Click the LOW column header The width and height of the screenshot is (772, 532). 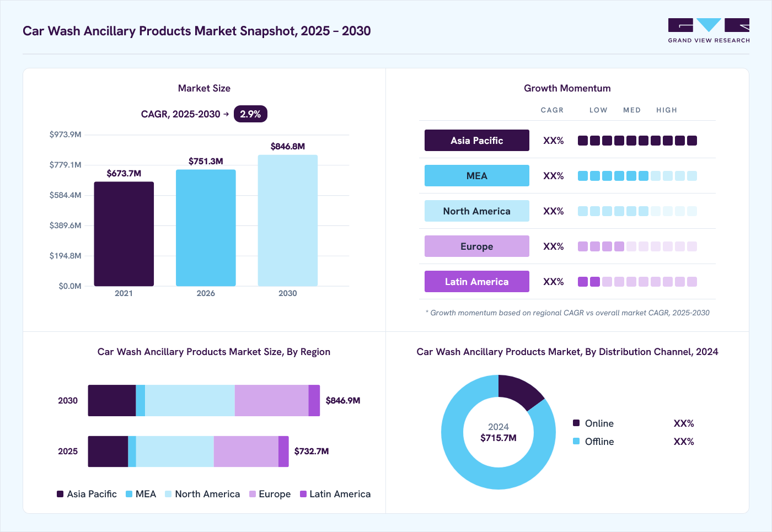pyautogui.click(x=598, y=110)
